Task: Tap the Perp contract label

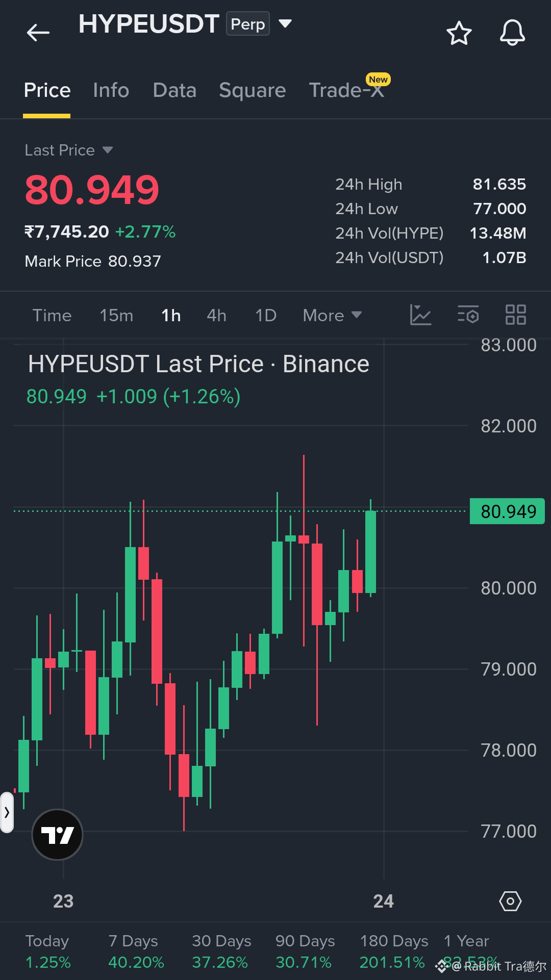Action: coord(248,24)
